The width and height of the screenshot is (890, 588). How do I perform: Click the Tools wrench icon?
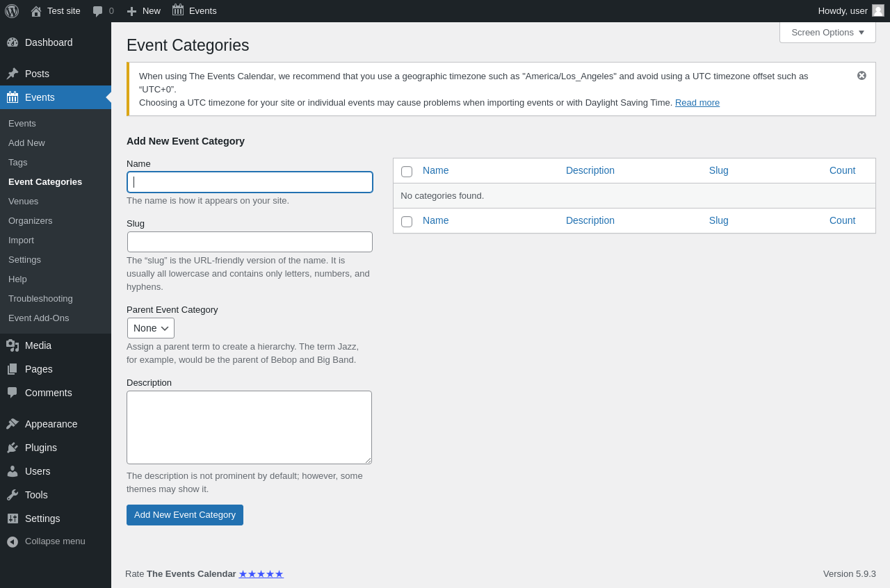tap(13, 495)
